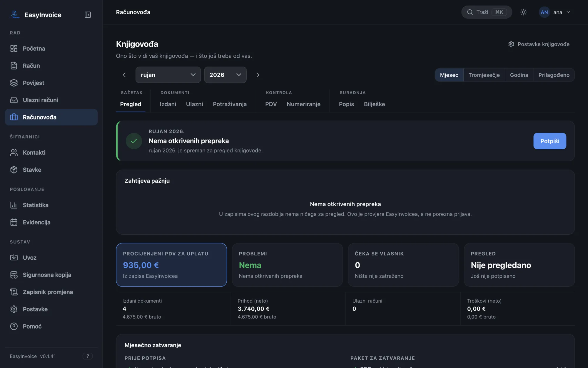Click the Traži search field

pos(487,12)
